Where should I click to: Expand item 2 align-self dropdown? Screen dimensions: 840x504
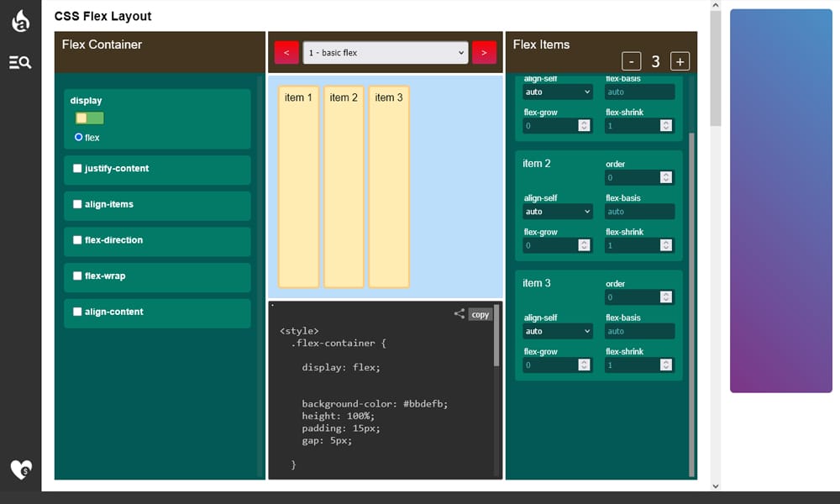[558, 212]
